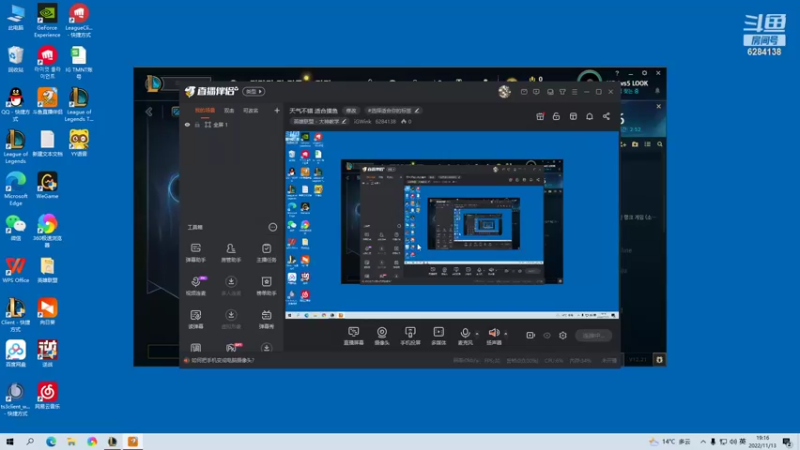Select the 全屏1 source row

tap(232, 124)
